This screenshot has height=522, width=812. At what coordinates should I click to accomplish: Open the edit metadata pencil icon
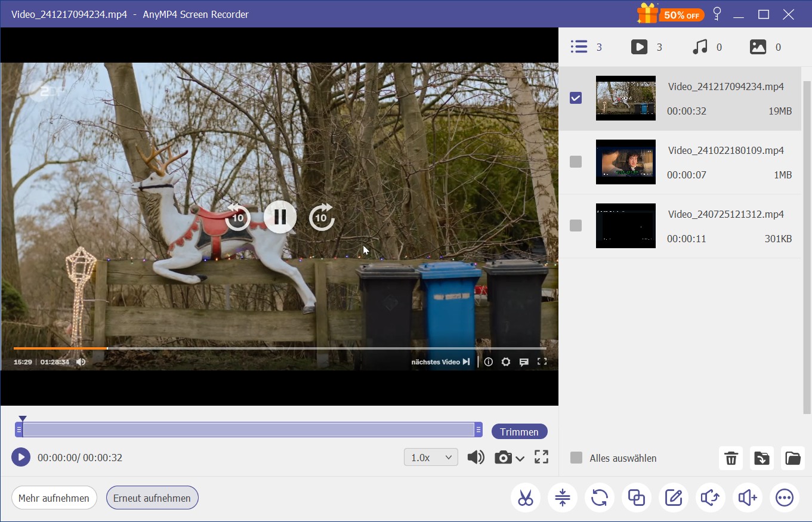674,498
